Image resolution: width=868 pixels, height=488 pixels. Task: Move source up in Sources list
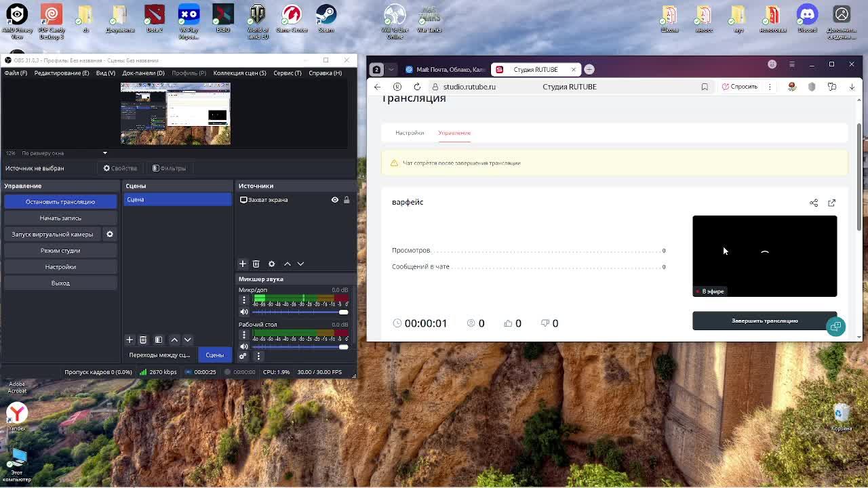pyautogui.click(x=288, y=264)
